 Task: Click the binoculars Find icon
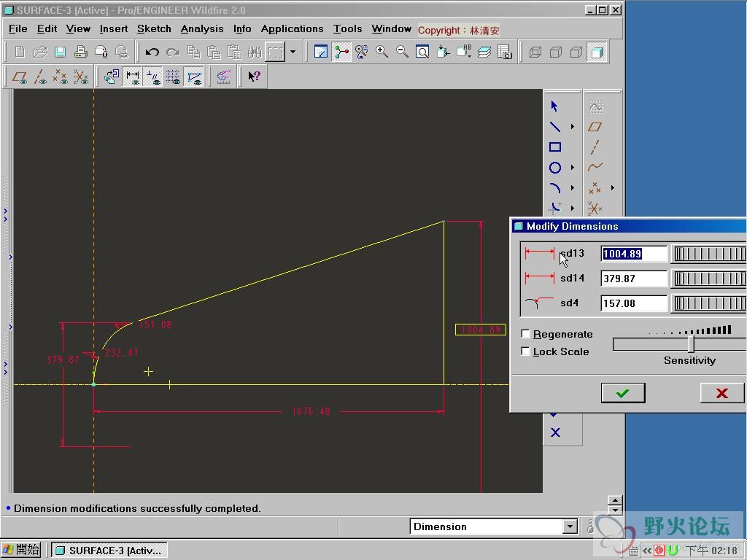(x=255, y=52)
